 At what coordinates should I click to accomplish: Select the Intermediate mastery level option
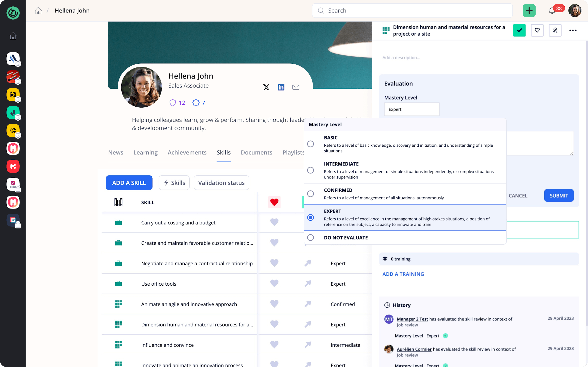tap(310, 170)
